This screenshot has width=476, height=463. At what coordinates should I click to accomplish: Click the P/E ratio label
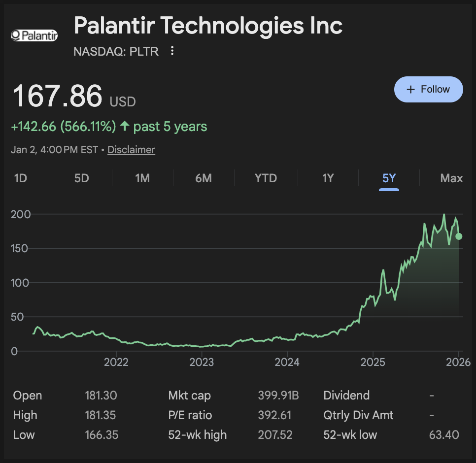coord(190,415)
